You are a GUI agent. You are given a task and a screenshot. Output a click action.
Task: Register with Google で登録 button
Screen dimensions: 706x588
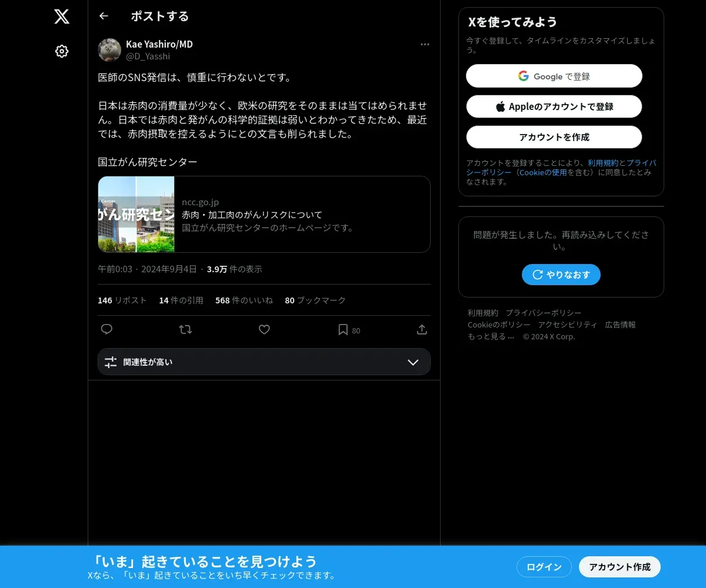554,76
